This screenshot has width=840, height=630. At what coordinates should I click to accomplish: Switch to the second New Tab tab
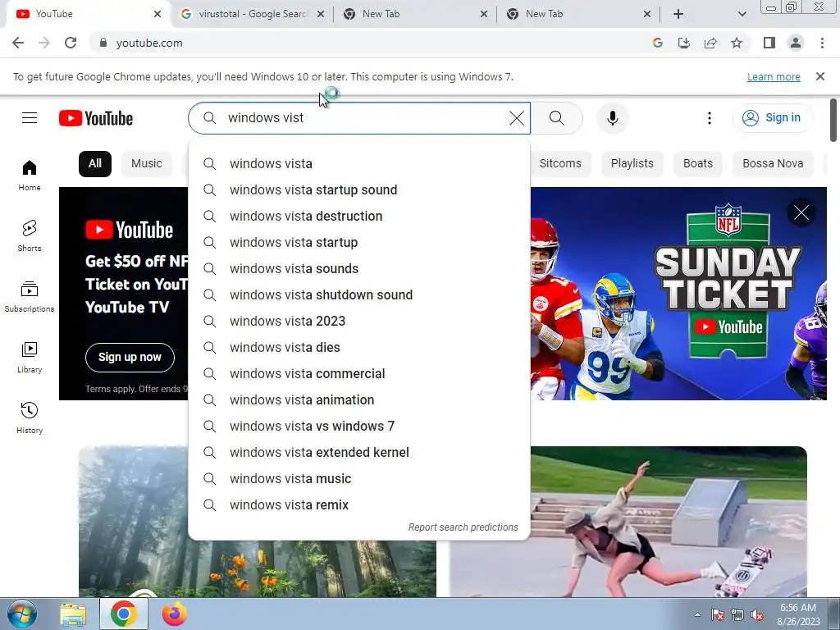point(578,14)
